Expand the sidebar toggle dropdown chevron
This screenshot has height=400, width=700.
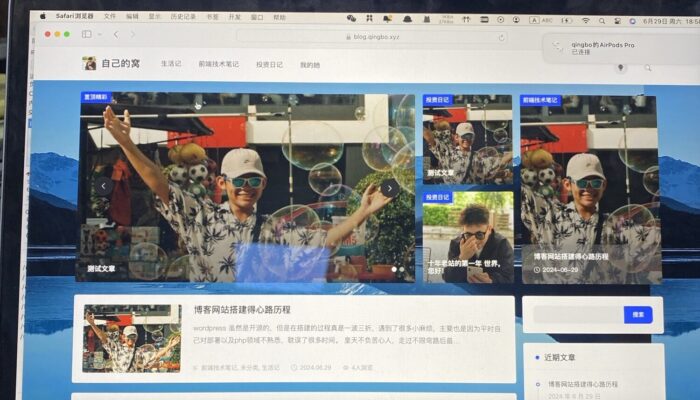pyautogui.click(x=100, y=34)
